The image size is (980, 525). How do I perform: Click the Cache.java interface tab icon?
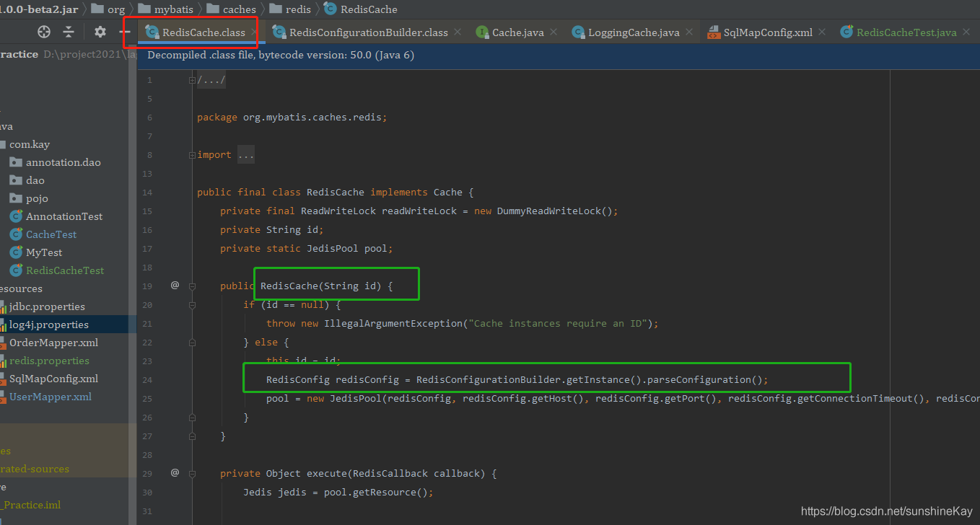click(x=482, y=32)
